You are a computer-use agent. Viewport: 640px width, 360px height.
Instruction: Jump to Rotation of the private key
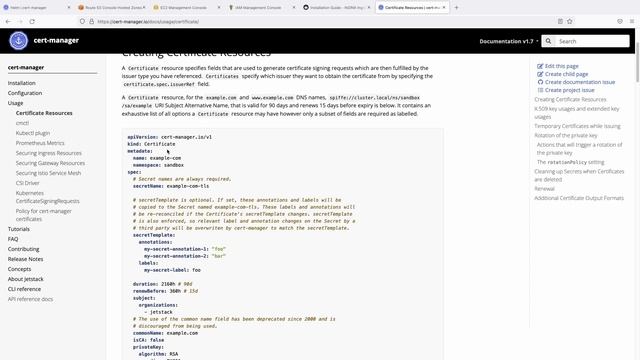tap(565, 135)
